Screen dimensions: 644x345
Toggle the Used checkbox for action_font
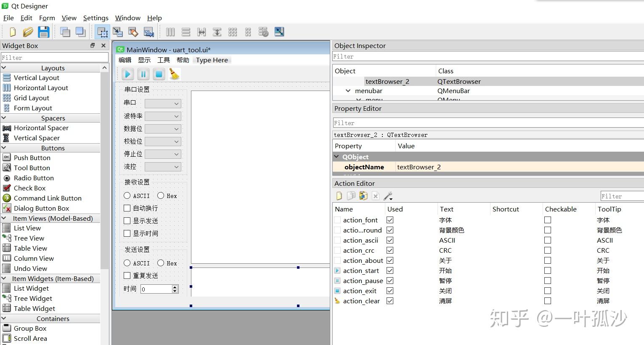390,220
